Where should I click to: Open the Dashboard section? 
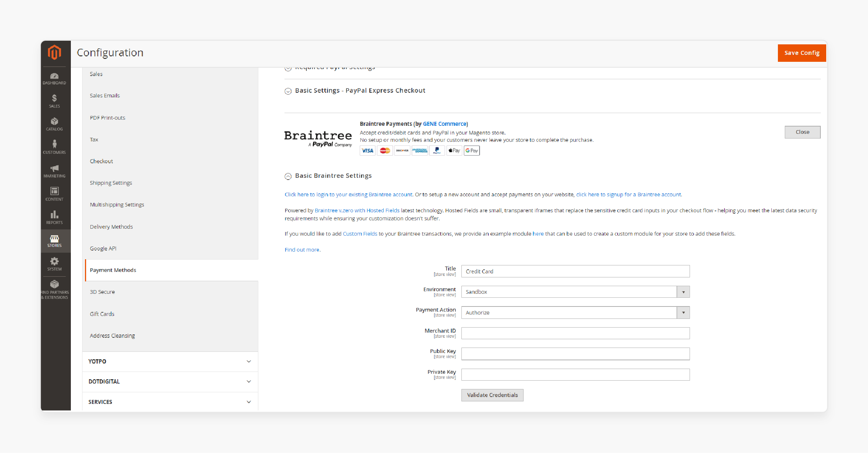[x=54, y=79]
